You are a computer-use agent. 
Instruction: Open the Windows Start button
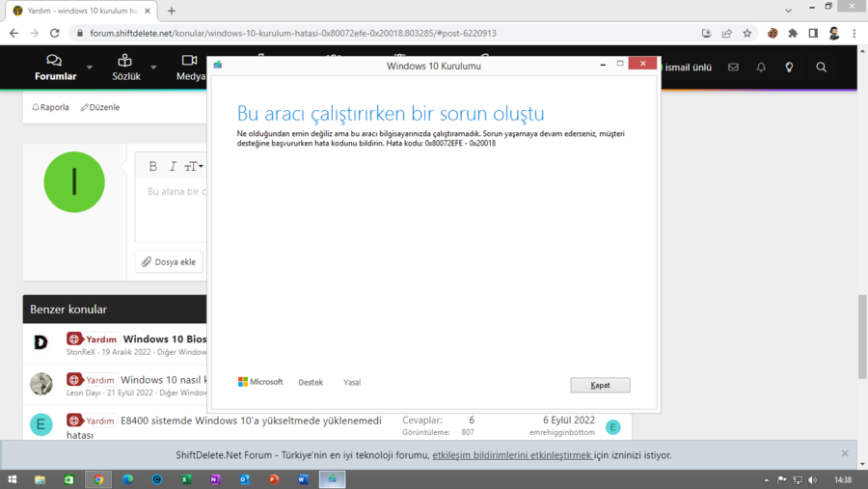pyautogui.click(x=12, y=479)
